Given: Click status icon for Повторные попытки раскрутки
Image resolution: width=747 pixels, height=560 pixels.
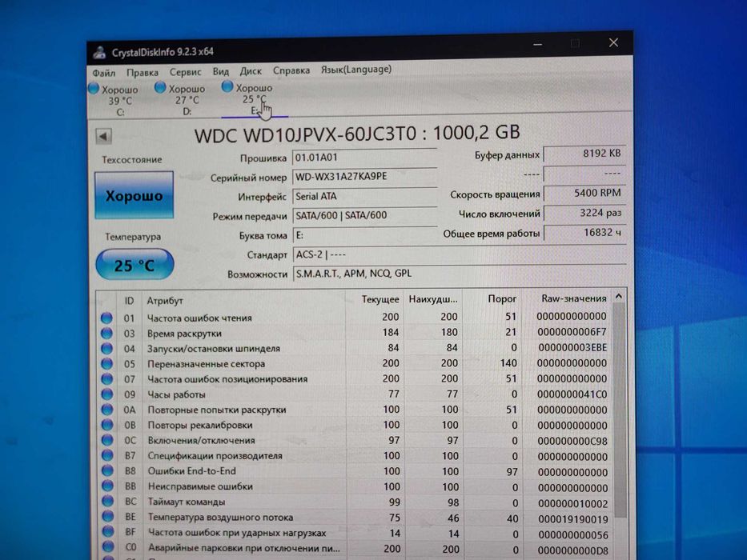Looking at the screenshot, I should coord(107,410).
